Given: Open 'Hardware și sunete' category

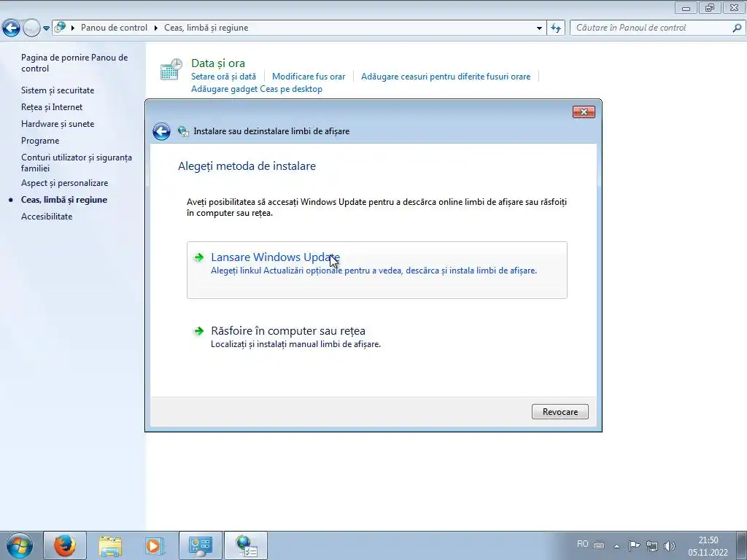Looking at the screenshot, I should pos(58,124).
